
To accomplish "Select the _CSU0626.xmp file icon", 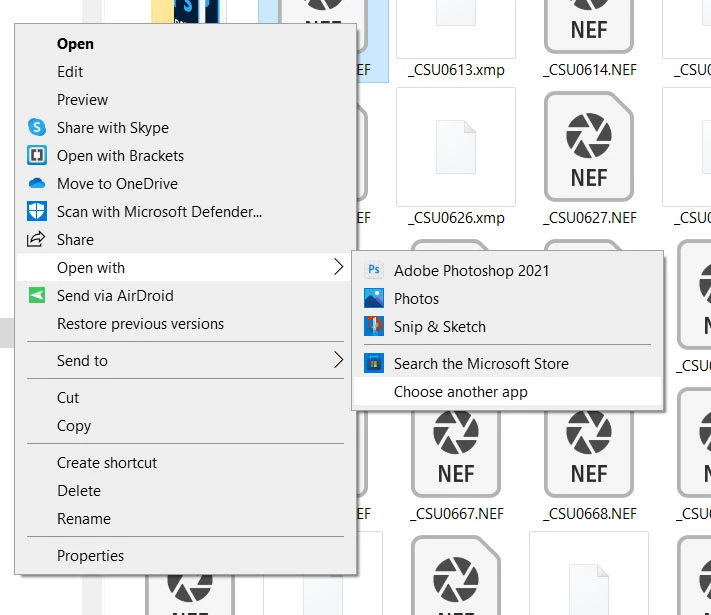I will pos(456,147).
